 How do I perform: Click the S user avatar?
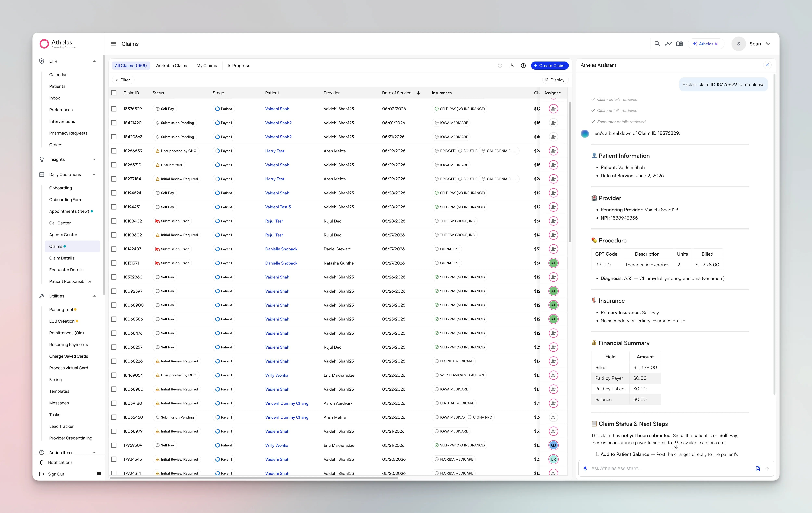(x=738, y=44)
